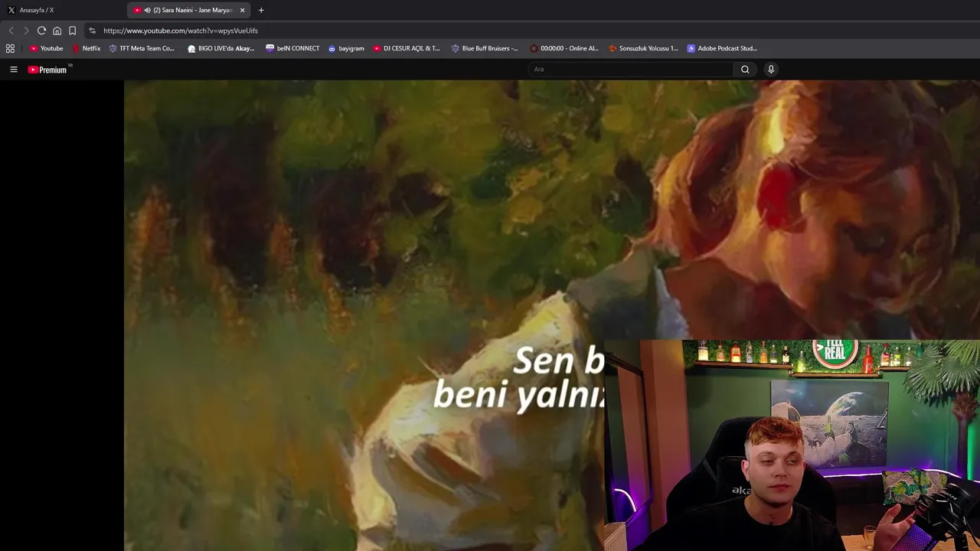Close the Sara Naeini YouTube tab

click(x=242, y=10)
